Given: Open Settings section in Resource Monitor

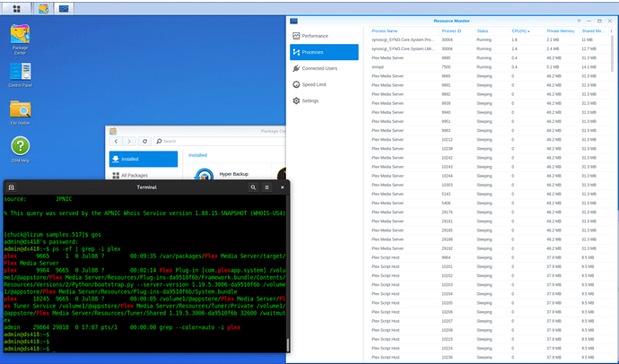Looking at the screenshot, I should (x=324, y=100).
